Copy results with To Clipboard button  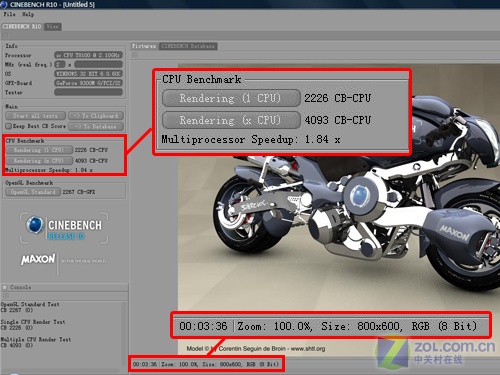[x=96, y=116]
